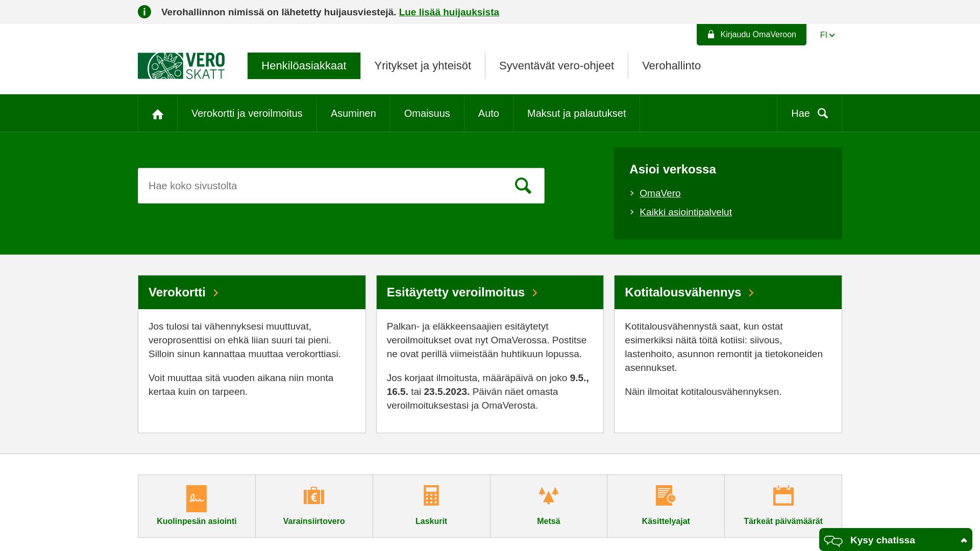Image resolution: width=980 pixels, height=551 pixels.
Task: Select the Henkilöasiakkaat tab
Action: click(x=304, y=66)
